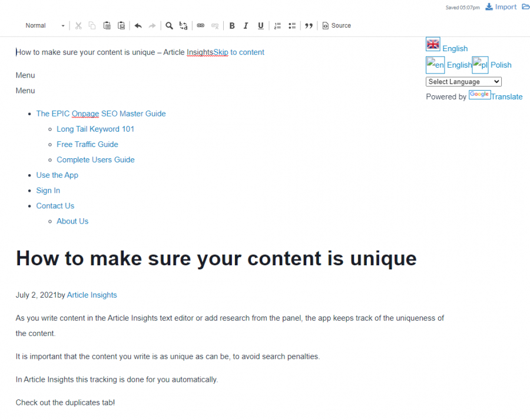530x420 pixels.
Task: Click the Cut scissors icon
Action: pos(78,26)
